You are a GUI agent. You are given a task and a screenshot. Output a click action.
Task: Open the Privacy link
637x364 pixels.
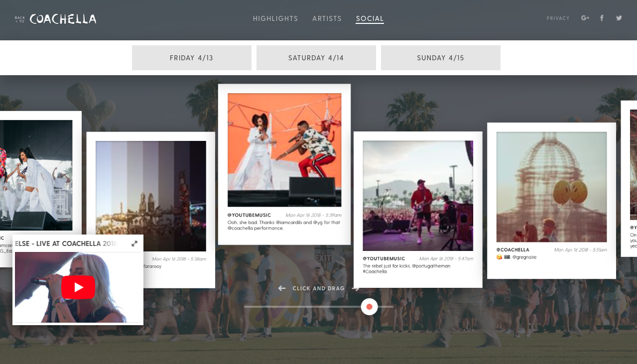click(x=558, y=18)
